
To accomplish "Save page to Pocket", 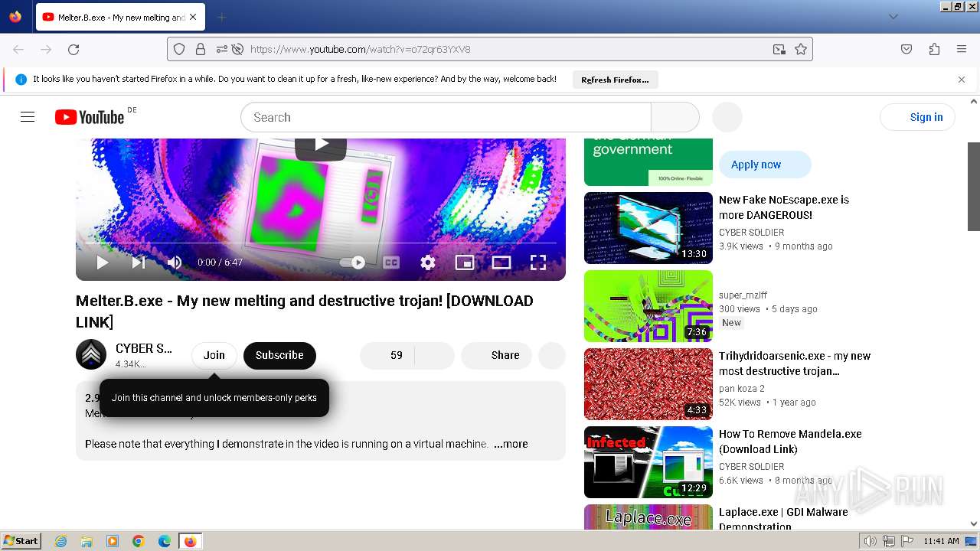I will click(906, 49).
